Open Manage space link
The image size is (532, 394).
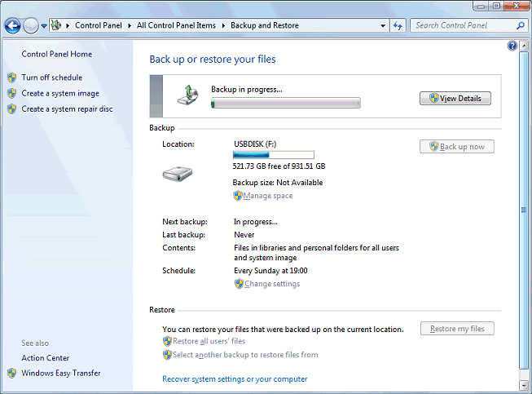coord(268,196)
